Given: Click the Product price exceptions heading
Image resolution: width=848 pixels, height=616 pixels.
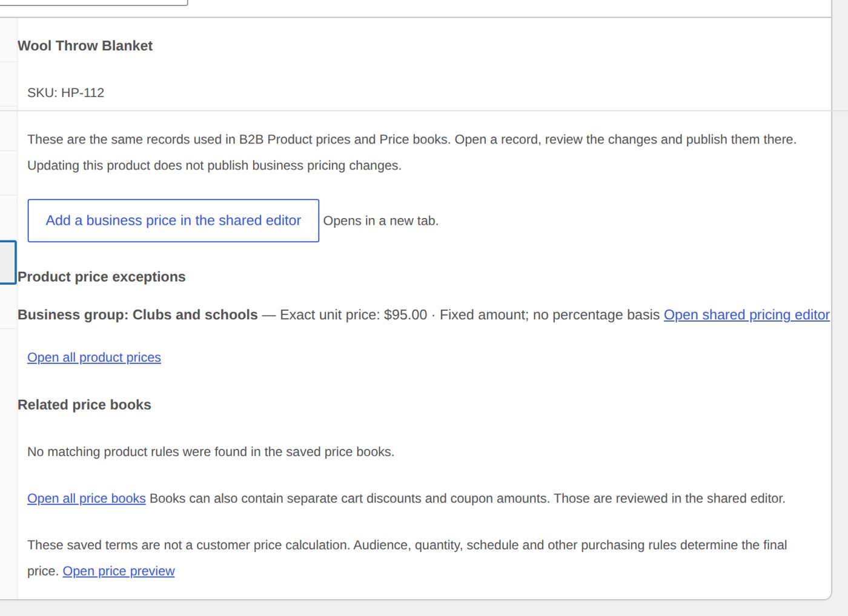Looking at the screenshot, I should (x=102, y=277).
